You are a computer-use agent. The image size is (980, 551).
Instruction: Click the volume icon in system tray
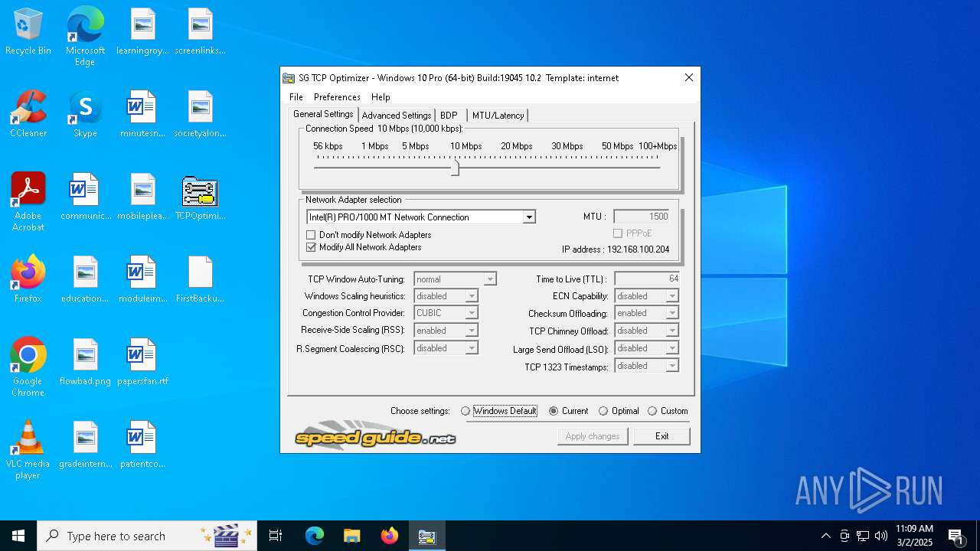[x=881, y=536]
